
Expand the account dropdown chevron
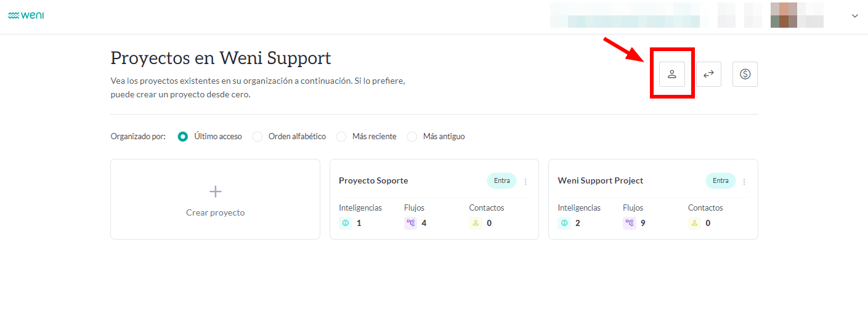click(x=854, y=16)
